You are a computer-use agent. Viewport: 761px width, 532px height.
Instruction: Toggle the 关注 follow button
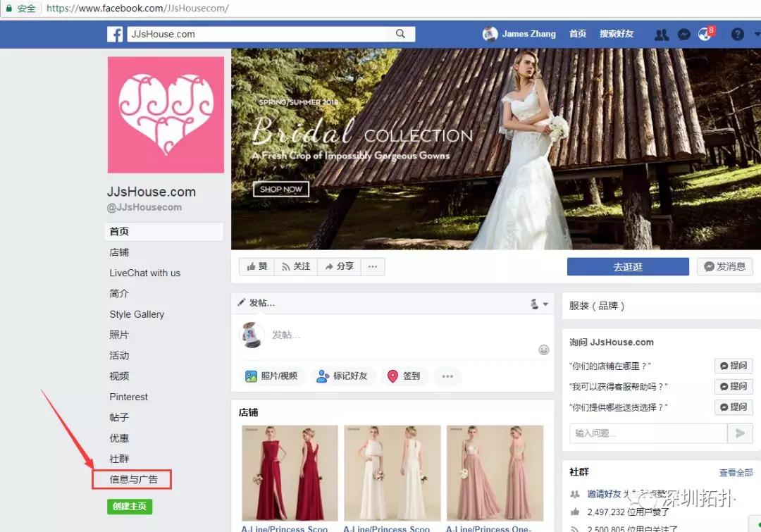tap(296, 266)
